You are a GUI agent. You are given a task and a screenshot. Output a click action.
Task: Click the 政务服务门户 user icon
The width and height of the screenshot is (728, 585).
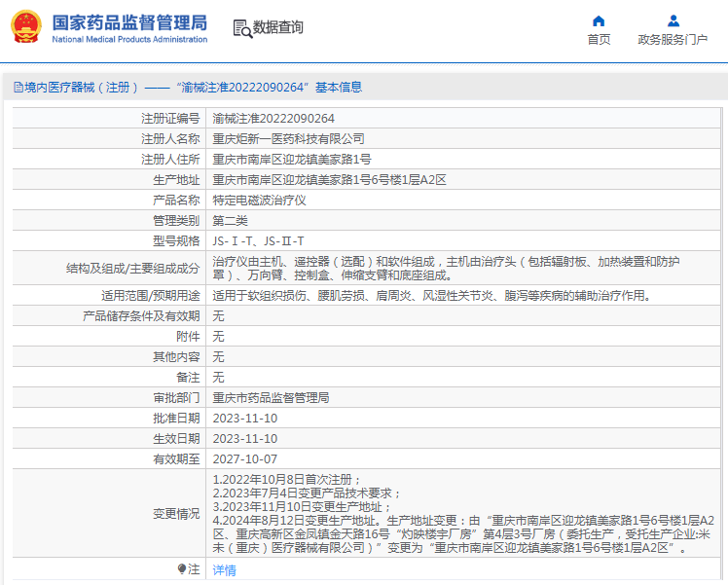coord(673,21)
